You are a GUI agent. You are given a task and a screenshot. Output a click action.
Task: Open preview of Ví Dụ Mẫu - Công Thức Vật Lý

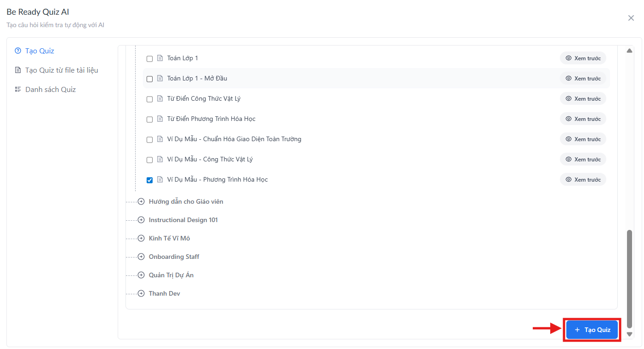pyautogui.click(x=583, y=160)
